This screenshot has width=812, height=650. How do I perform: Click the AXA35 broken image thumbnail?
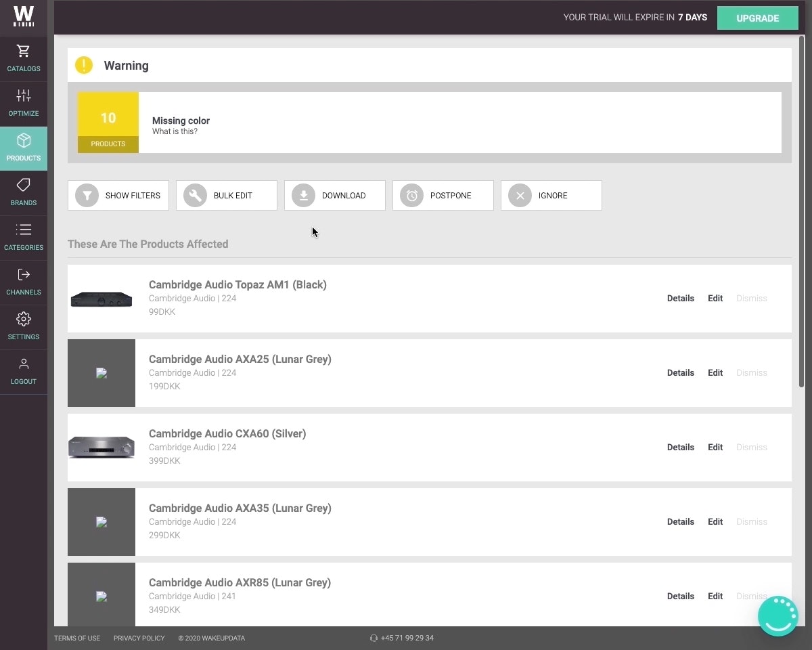coord(101,522)
